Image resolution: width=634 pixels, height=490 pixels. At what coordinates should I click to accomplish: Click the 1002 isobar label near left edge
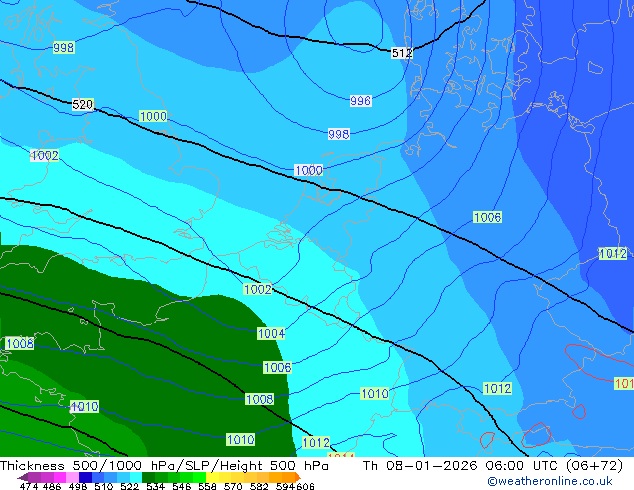(44, 155)
